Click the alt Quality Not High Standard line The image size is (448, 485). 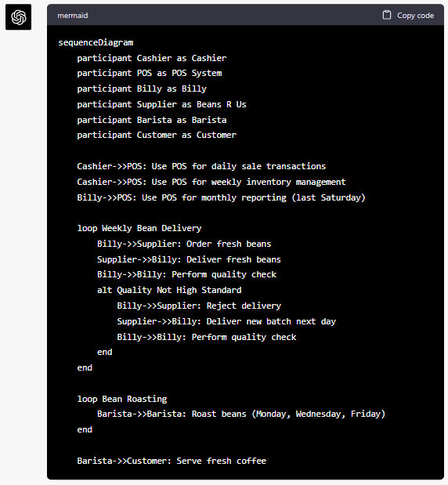click(x=169, y=290)
